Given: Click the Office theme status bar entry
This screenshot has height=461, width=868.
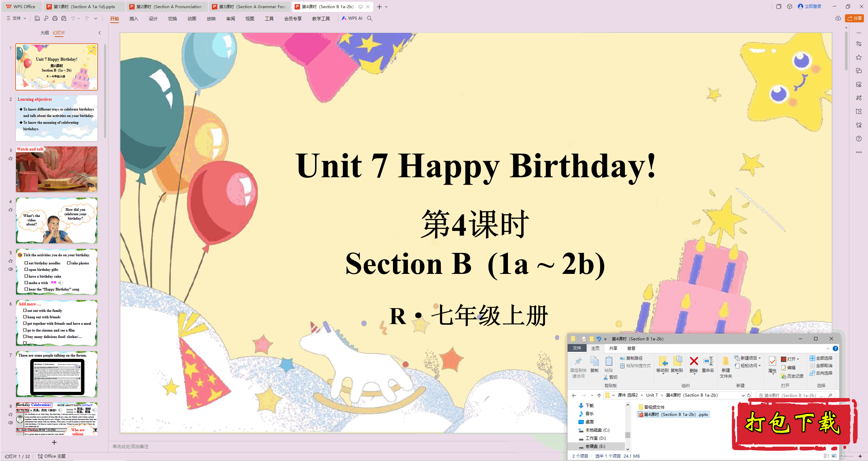Looking at the screenshot, I should 52,456.
